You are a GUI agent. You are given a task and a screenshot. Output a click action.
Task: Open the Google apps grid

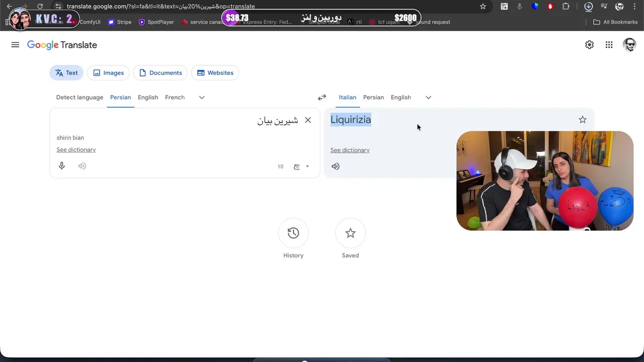[x=609, y=45]
